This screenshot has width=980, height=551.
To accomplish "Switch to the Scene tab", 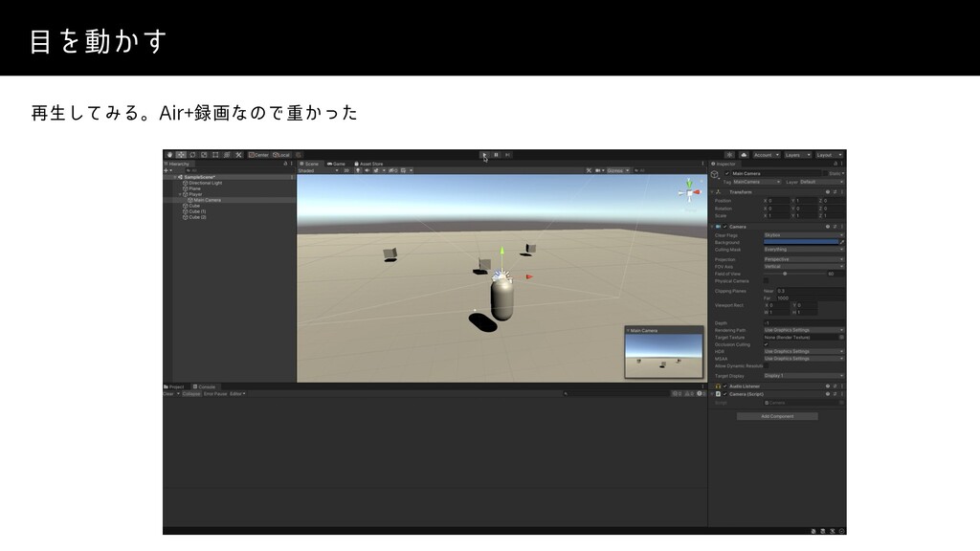I will pos(309,164).
